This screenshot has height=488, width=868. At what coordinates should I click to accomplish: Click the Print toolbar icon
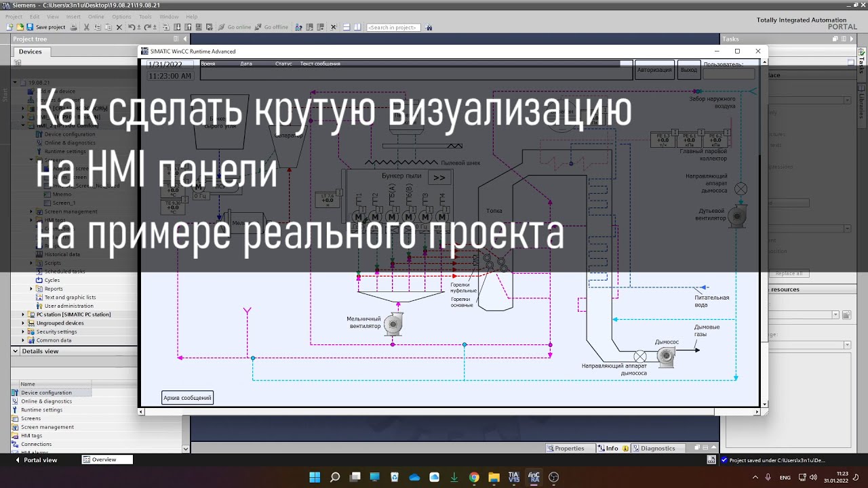[74, 27]
